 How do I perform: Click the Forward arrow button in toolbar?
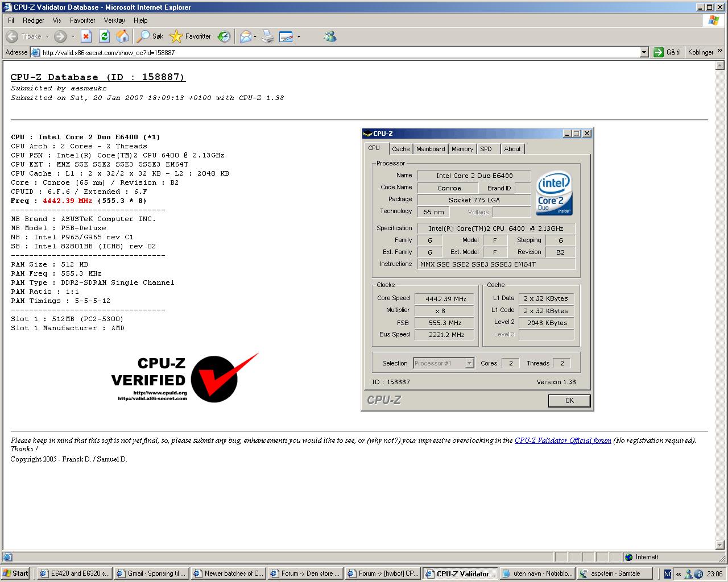(x=60, y=36)
